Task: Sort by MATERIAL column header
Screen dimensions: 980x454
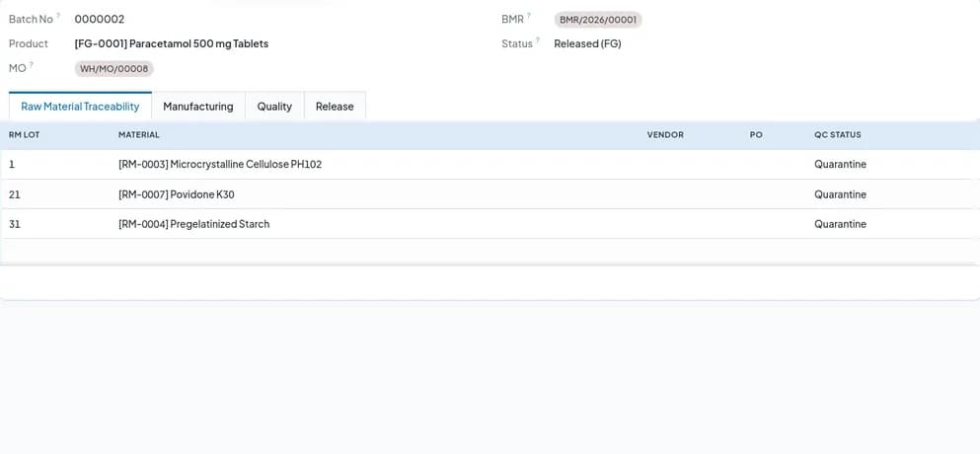Action: tap(139, 135)
